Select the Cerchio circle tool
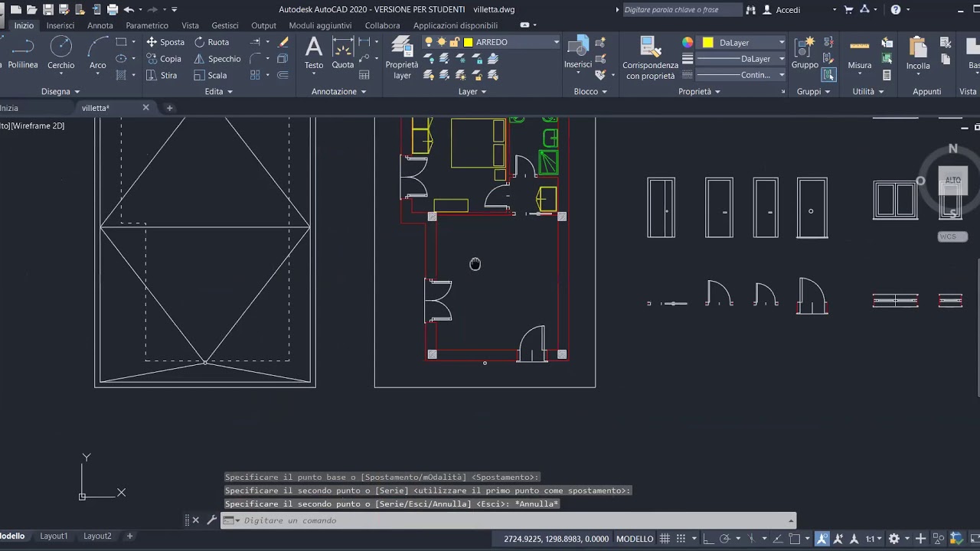 tap(60, 54)
